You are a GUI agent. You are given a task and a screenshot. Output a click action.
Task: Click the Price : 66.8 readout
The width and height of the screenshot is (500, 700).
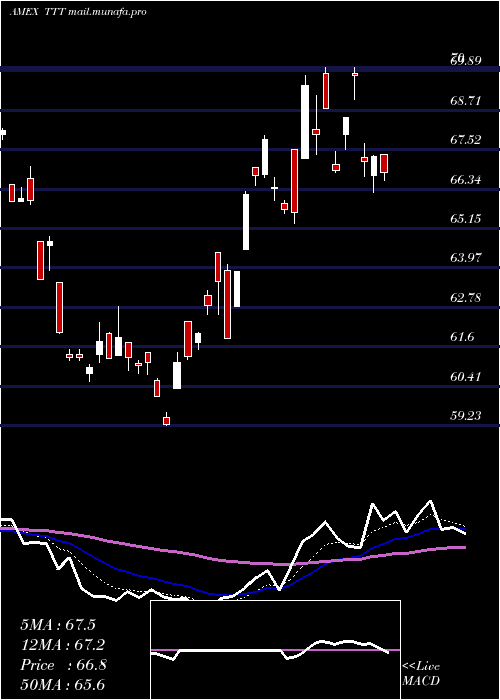pos(63,665)
